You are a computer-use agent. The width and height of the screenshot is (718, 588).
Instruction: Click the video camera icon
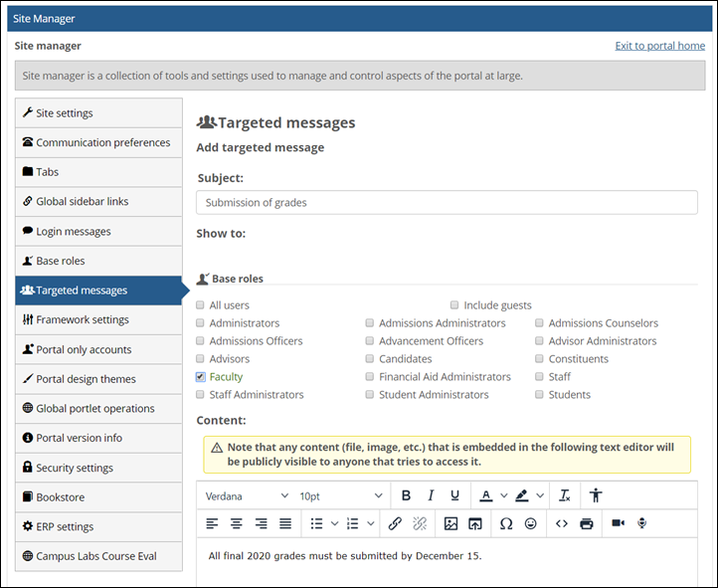click(618, 523)
